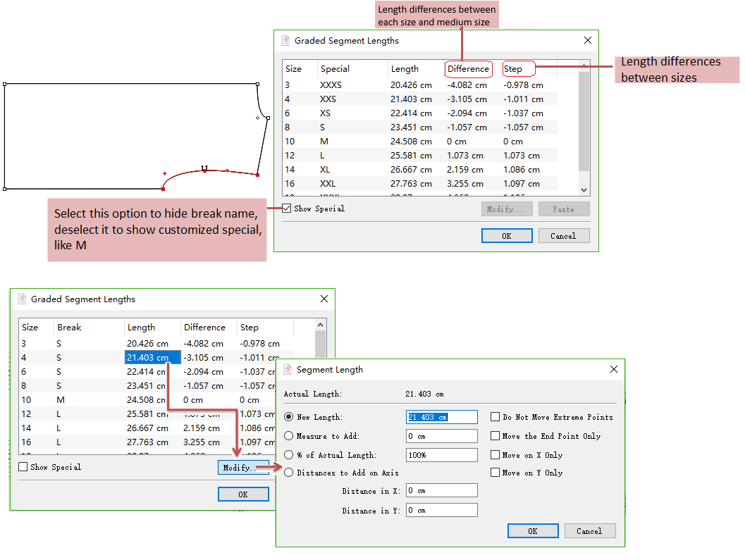
Task: Check Move the End Point Only
Action: [495, 436]
